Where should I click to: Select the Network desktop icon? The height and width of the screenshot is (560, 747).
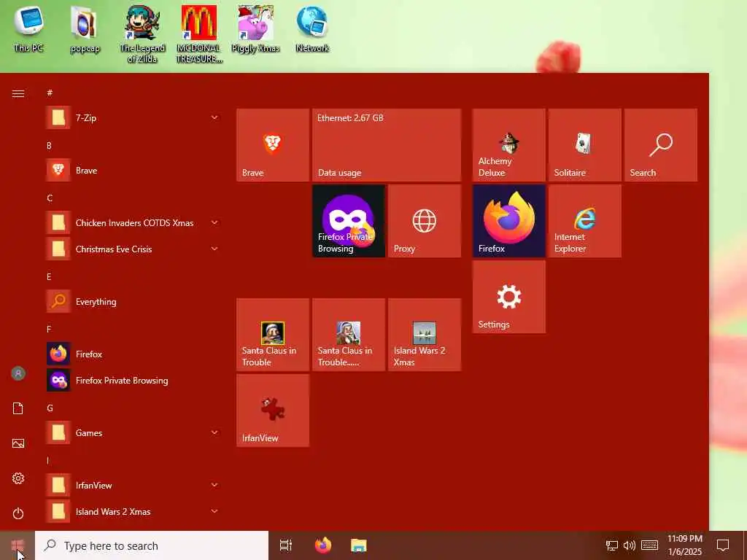click(312, 29)
